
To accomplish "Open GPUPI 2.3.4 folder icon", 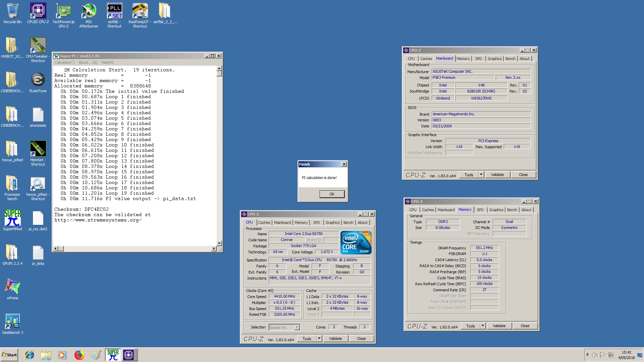I will (x=12, y=255).
